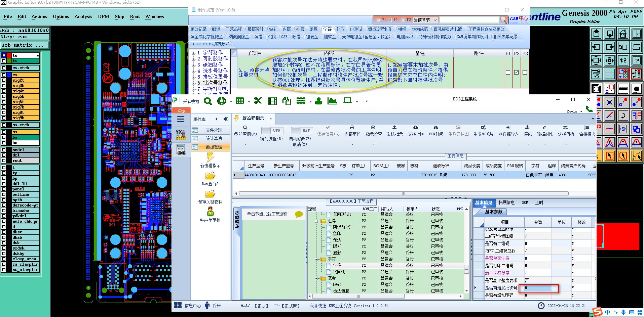Click the ruler measure tool icon
The width and height of the screenshot is (644, 317).
[x=623, y=89]
